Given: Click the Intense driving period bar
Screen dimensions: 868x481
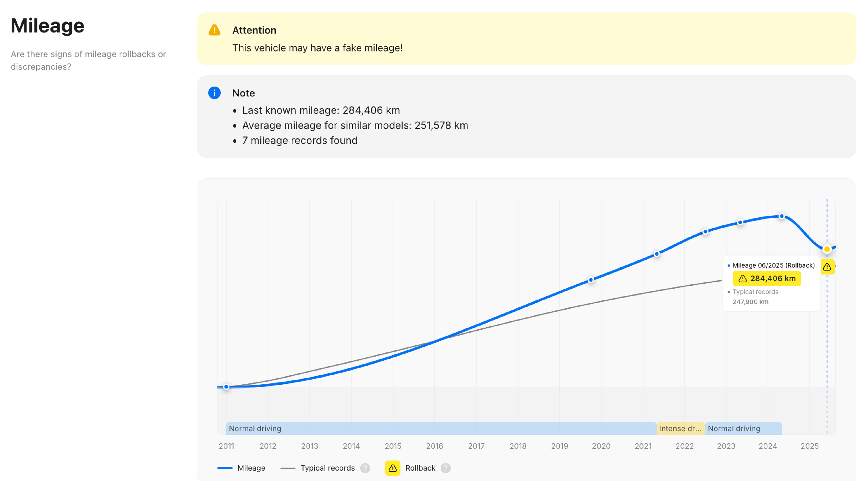Looking at the screenshot, I should tap(680, 428).
